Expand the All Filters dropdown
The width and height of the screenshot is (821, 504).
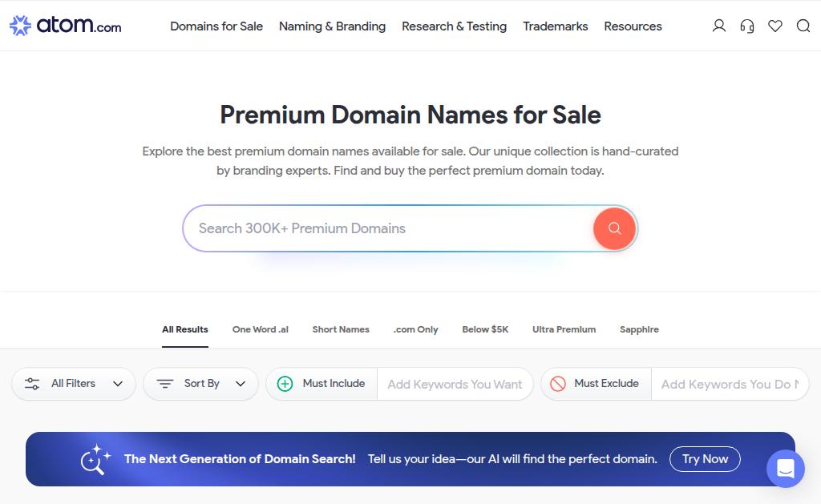74,384
